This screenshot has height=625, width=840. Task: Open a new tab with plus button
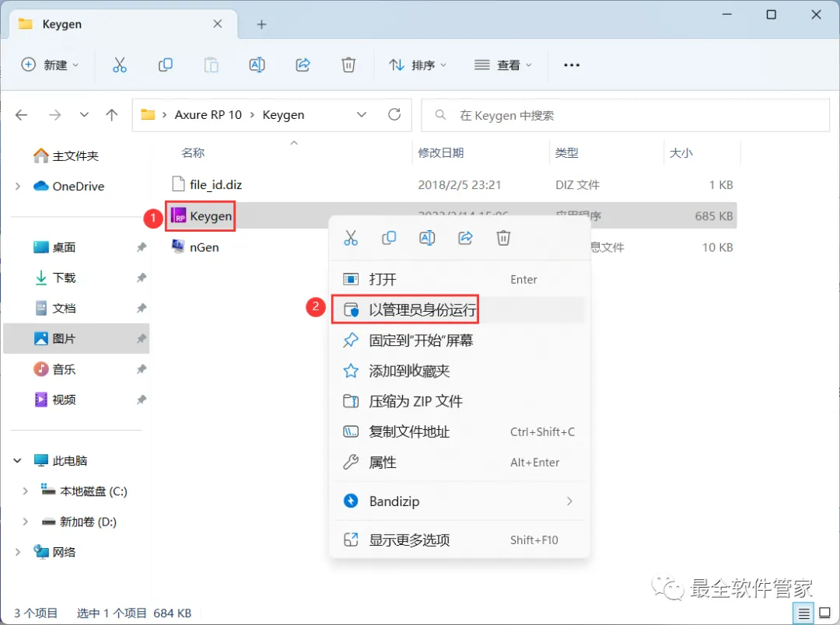[x=261, y=24]
